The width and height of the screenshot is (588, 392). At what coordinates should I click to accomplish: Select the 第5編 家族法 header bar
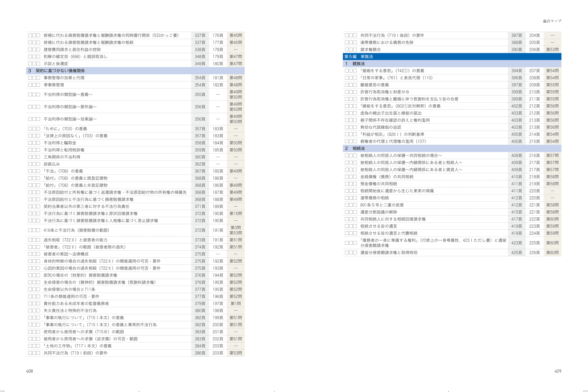tap(359, 57)
